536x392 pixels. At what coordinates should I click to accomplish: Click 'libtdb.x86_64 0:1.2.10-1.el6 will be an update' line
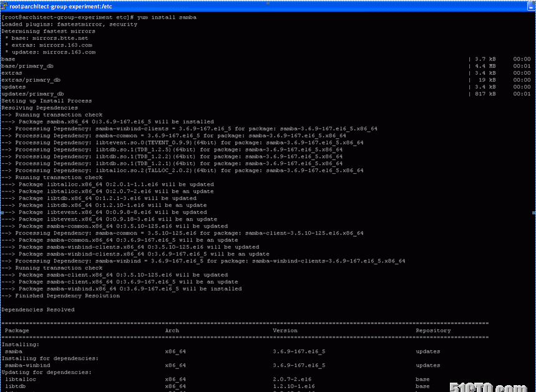pos(104,205)
